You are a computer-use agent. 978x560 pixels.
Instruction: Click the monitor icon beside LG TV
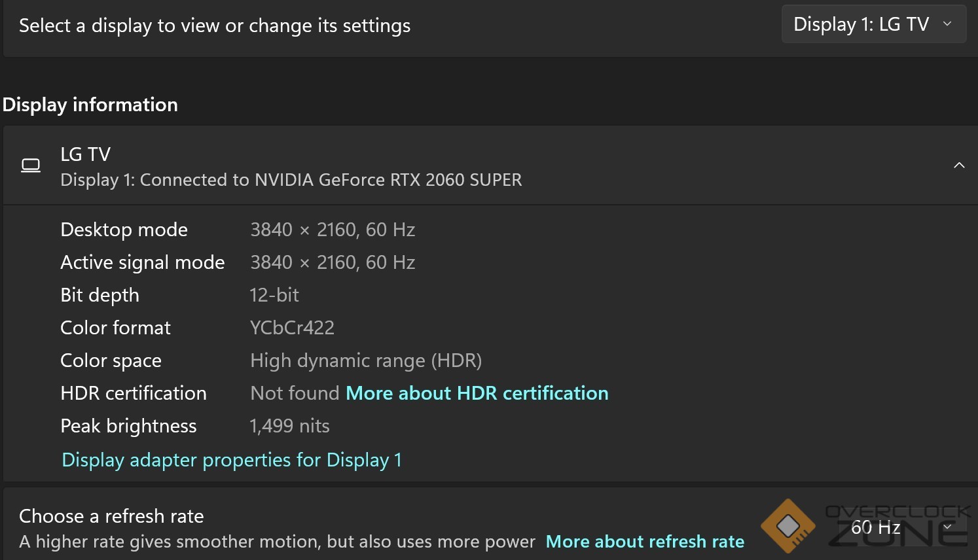tap(31, 166)
